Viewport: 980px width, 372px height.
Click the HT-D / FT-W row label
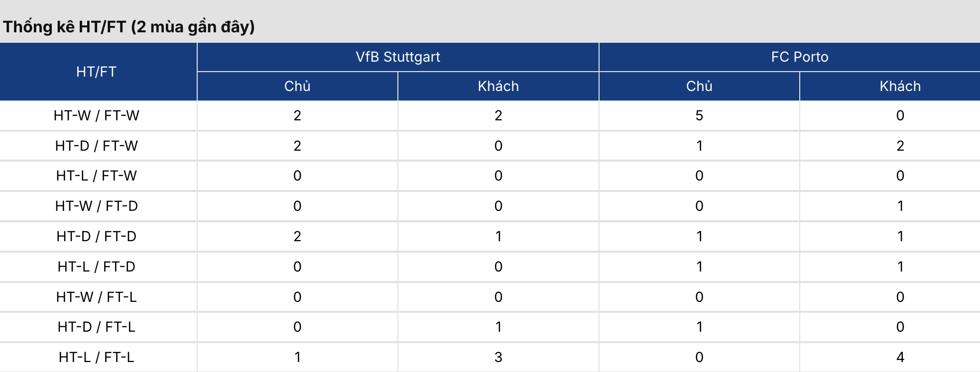click(x=96, y=146)
